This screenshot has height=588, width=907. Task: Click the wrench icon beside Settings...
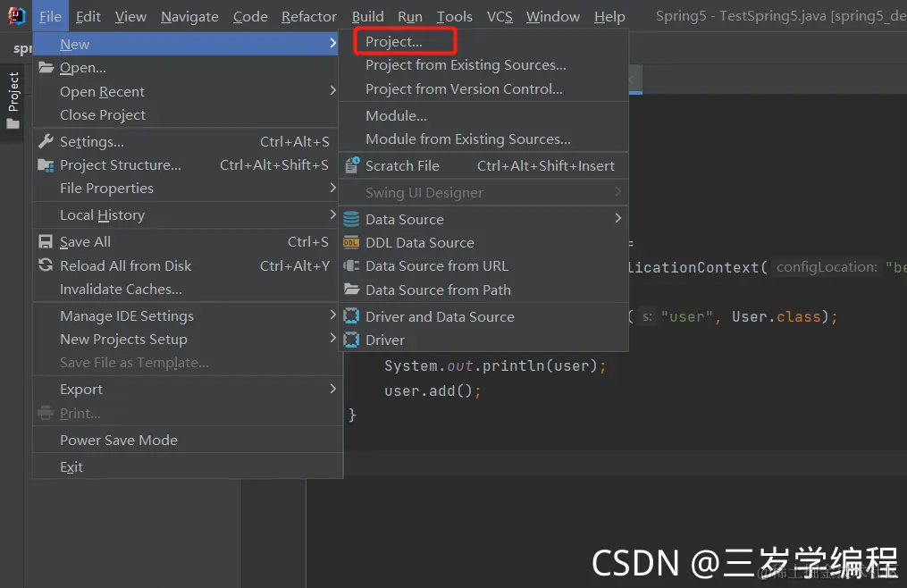point(46,141)
